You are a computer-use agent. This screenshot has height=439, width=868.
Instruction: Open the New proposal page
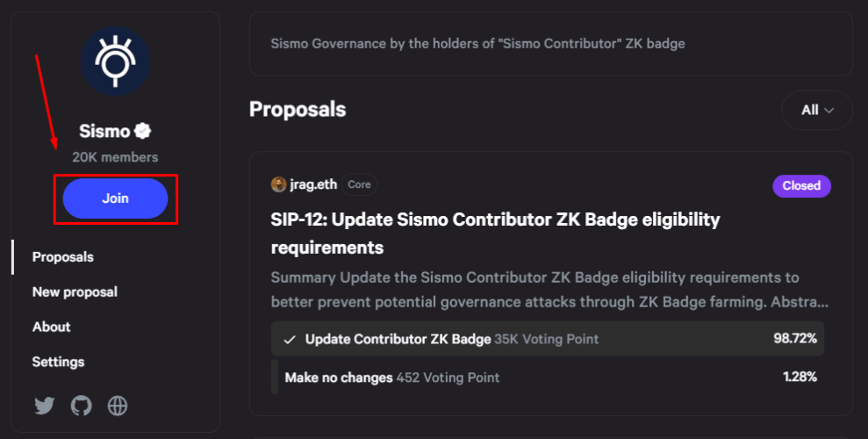tap(75, 291)
